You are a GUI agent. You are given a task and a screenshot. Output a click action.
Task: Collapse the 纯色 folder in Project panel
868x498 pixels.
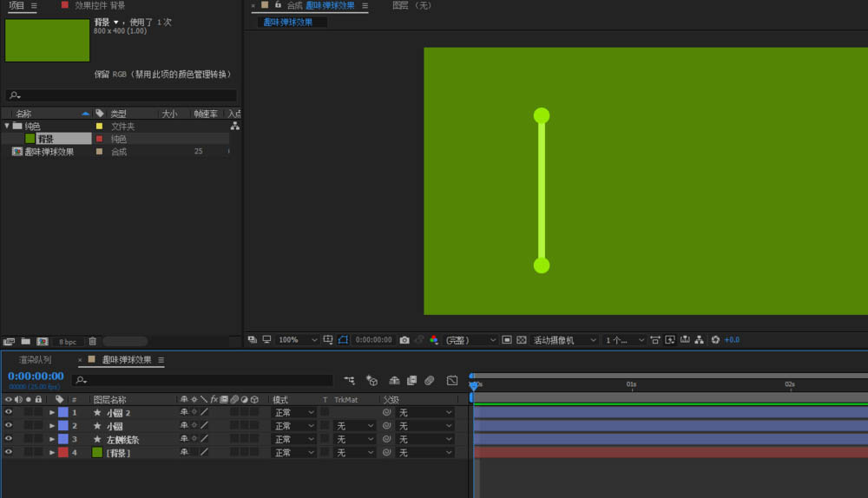click(7, 126)
